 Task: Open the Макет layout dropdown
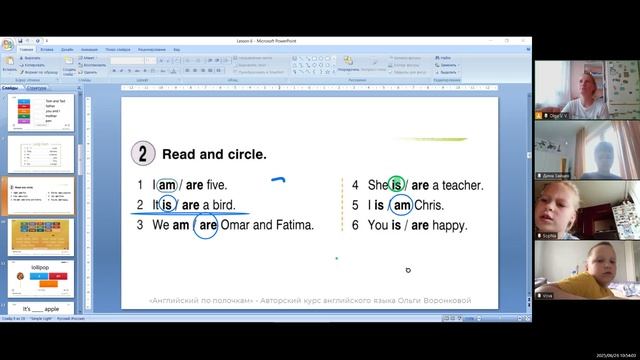(87, 58)
